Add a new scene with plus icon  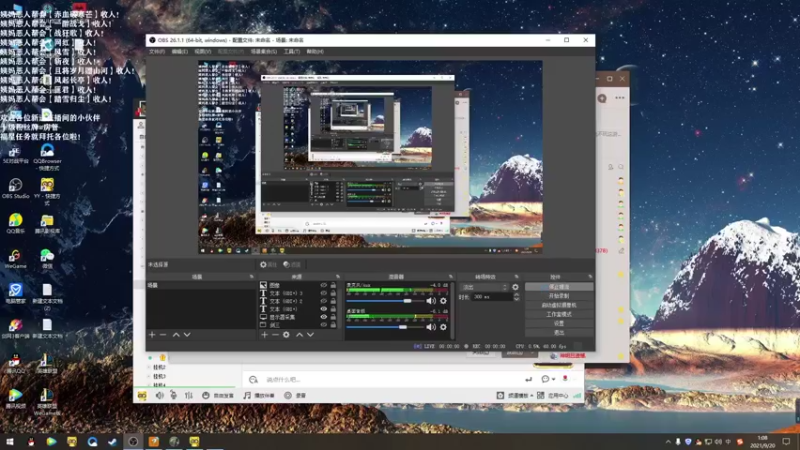click(x=152, y=335)
